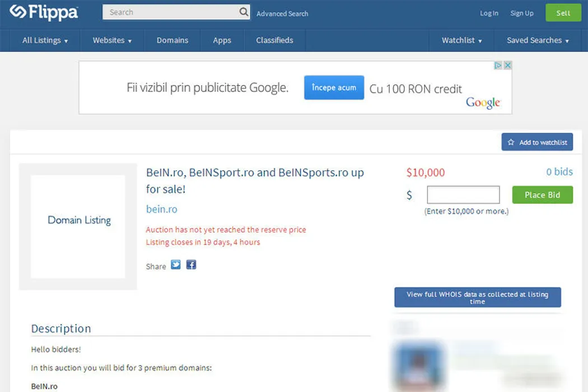Open the Websites dropdown menu
Image resolution: width=588 pixels, height=392 pixels.
[x=112, y=40]
